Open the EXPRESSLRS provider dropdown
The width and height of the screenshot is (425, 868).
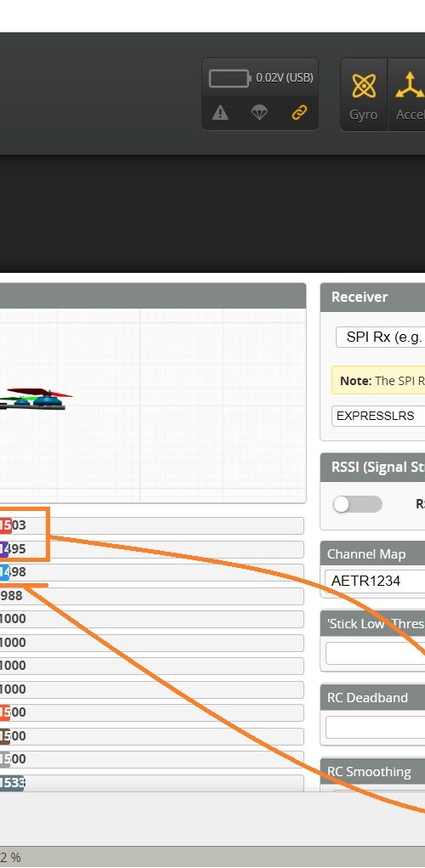378,416
